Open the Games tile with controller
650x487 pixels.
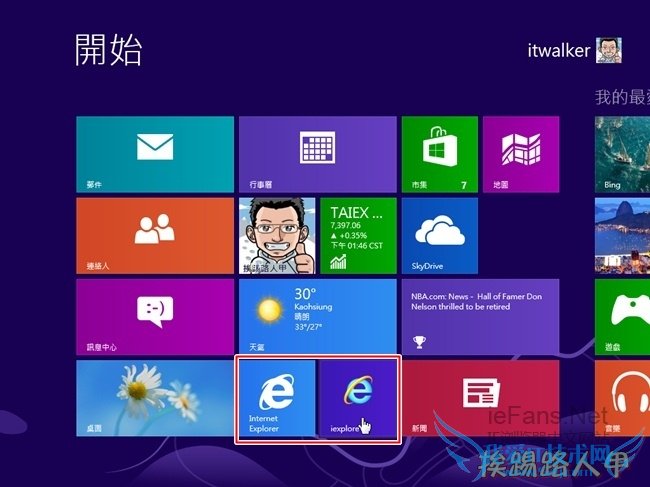pos(622,317)
